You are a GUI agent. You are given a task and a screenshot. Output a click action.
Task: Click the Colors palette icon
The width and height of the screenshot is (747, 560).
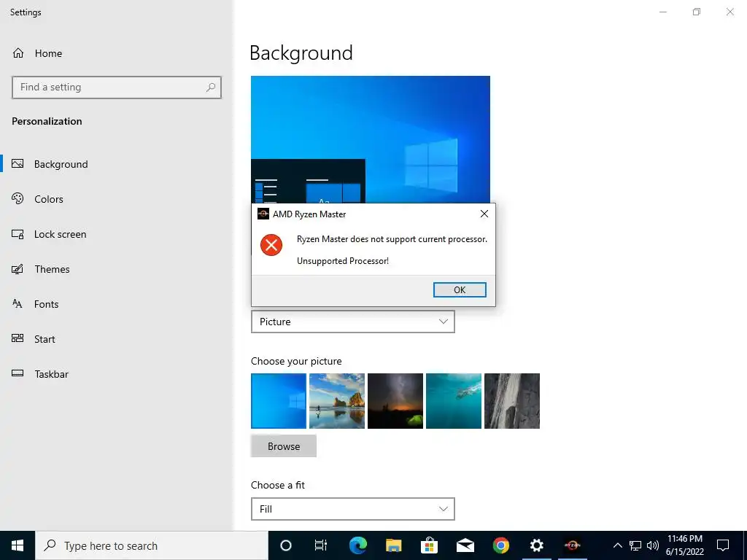[18, 198]
